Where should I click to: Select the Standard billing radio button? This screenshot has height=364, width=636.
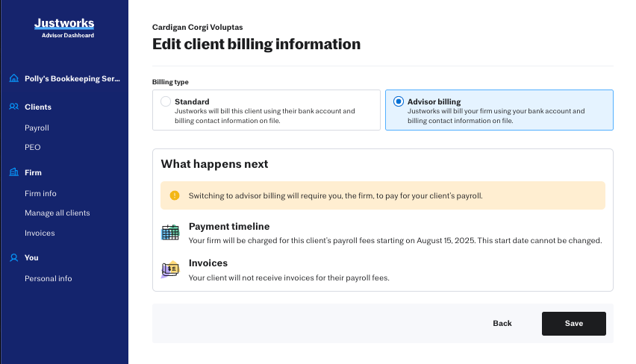[x=166, y=101]
